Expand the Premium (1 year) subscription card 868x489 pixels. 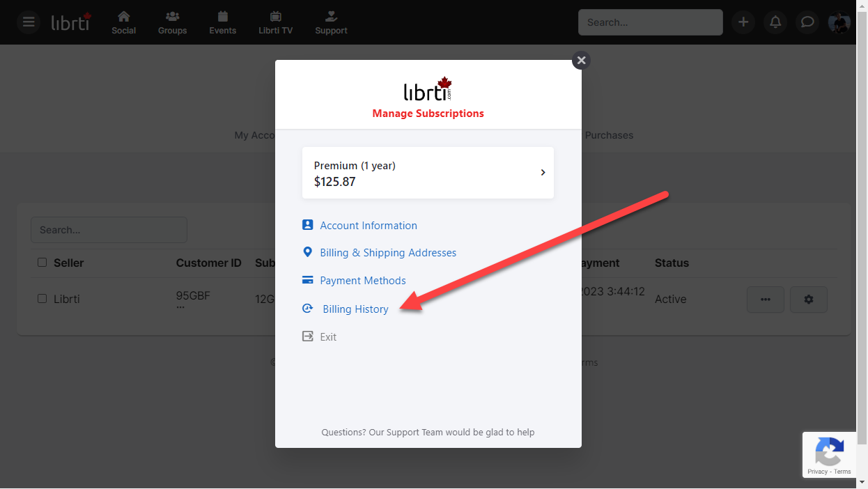(428, 173)
